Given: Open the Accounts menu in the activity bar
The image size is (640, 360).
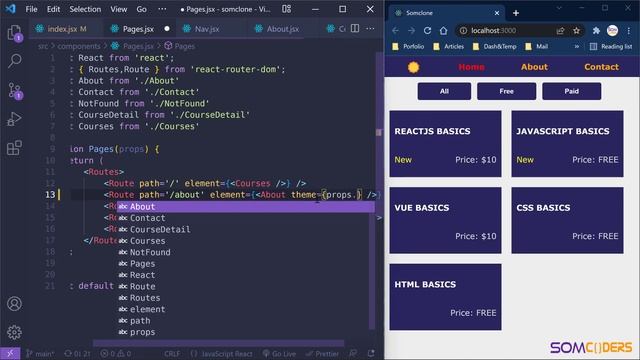Looking at the screenshot, I should click(15, 304).
